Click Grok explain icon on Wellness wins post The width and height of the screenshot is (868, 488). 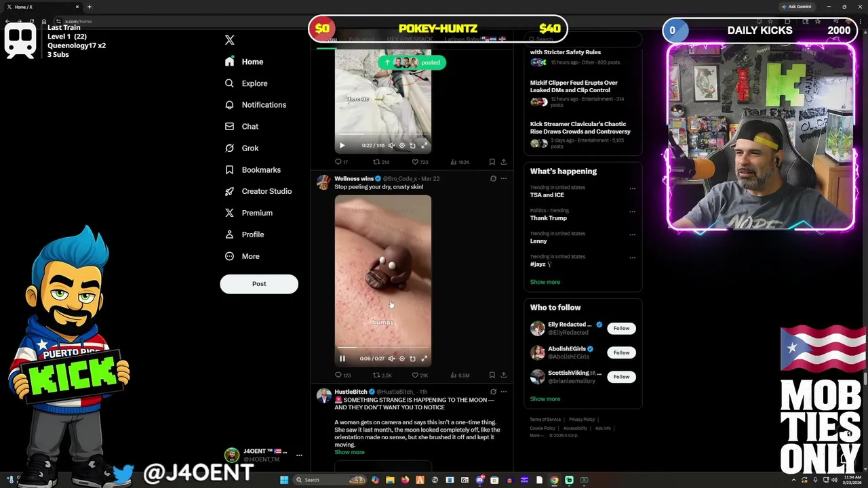coord(493,179)
